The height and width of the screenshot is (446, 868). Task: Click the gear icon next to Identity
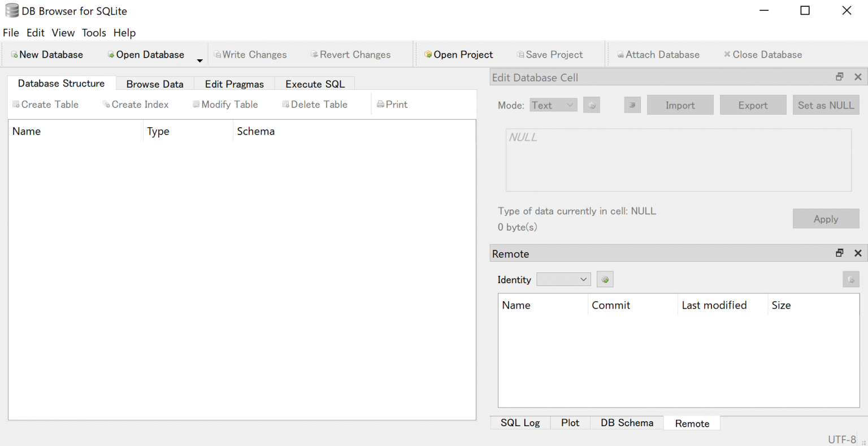tap(605, 280)
